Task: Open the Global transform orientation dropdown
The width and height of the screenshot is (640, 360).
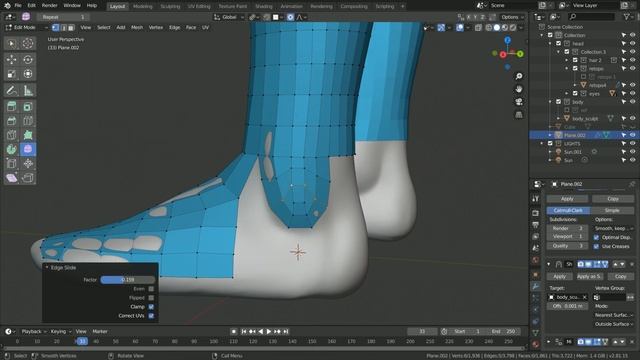Action: point(229,17)
